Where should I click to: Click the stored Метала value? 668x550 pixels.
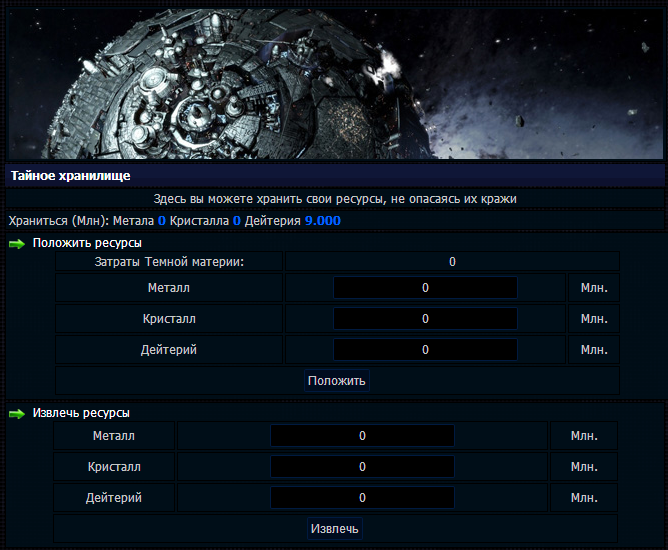(x=161, y=221)
